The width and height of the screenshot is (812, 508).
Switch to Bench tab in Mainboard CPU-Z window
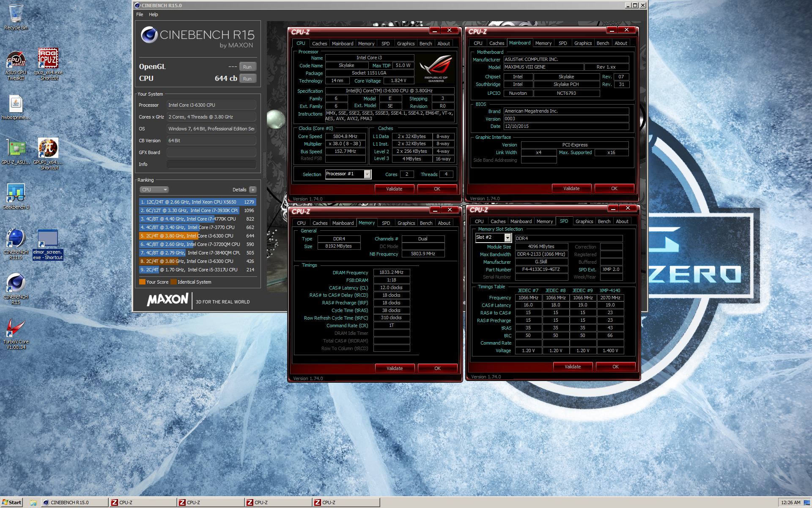point(603,43)
